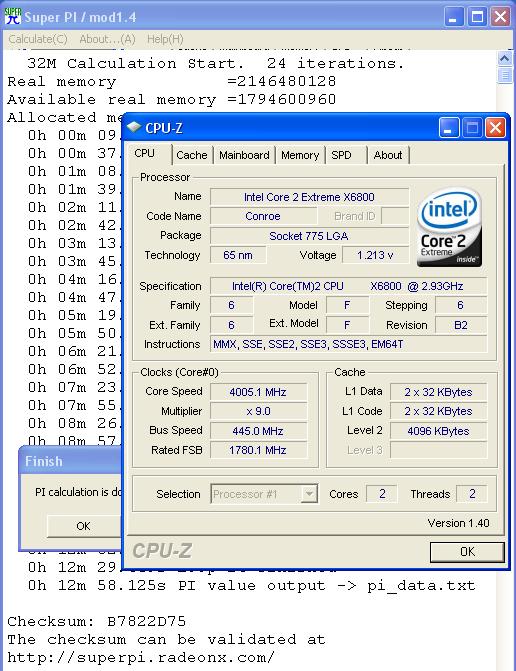Open the Help(H) menu in Super PI
Image resolution: width=516 pixels, height=671 pixels.
point(165,39)
